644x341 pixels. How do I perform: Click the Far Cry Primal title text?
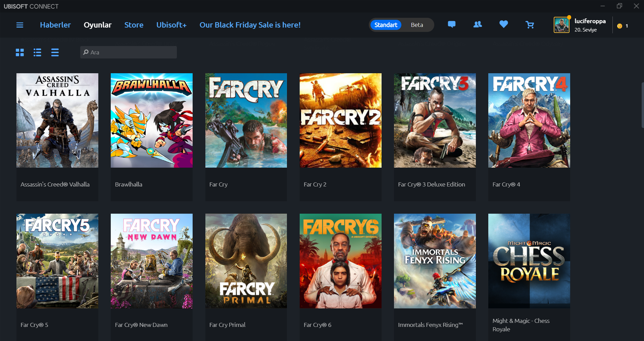click(228, 325)
